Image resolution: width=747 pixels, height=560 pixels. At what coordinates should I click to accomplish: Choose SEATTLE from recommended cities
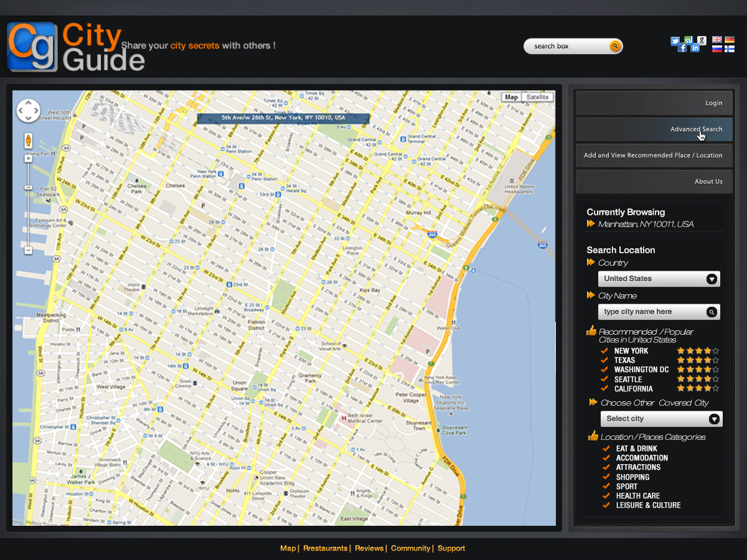(628, 380)
